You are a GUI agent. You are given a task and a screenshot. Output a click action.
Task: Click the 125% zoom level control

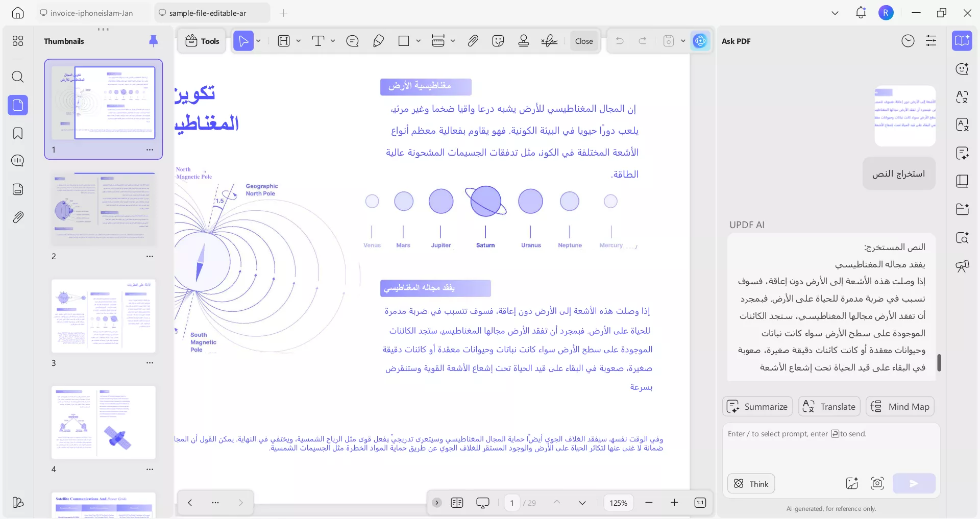[618, 503]
